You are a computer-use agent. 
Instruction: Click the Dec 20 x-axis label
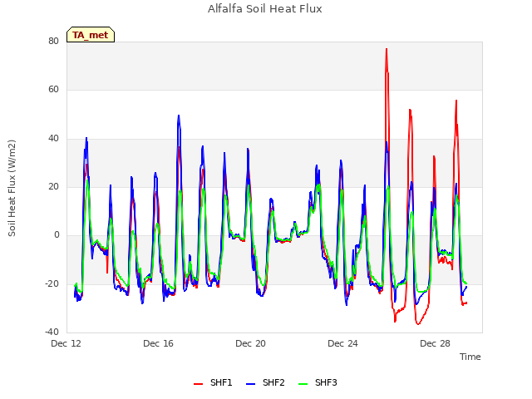tap(250, 343)
